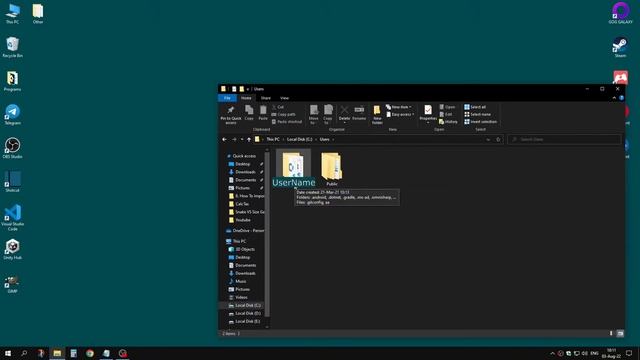Click the New folder ribbon button
Image resolution: width=640 pixels, height=360 pixels.
377,115
